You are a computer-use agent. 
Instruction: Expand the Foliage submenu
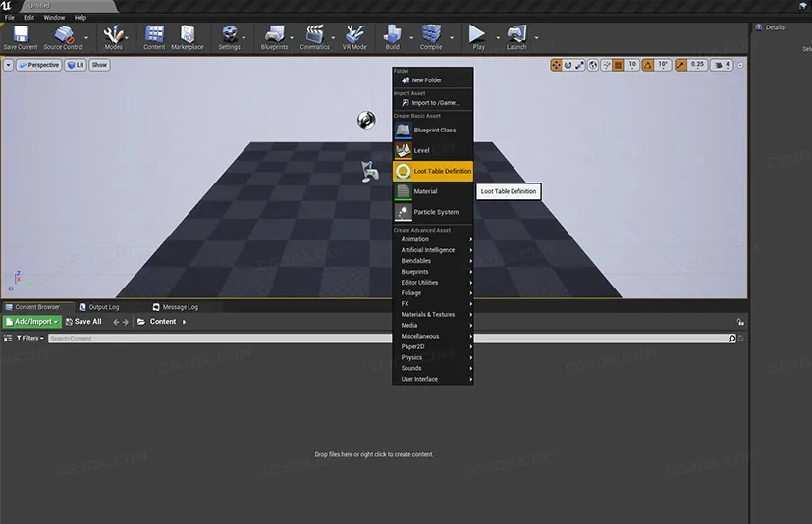(x=433, y=293)
